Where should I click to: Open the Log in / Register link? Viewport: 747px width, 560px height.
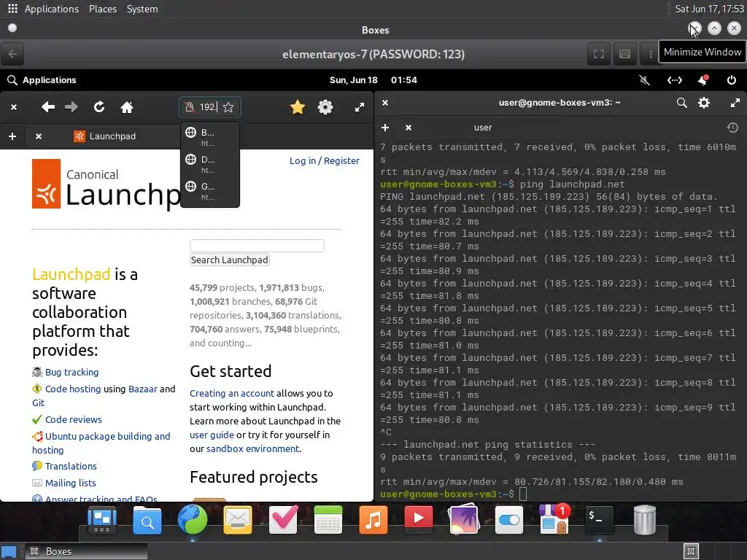coord(325,161)
